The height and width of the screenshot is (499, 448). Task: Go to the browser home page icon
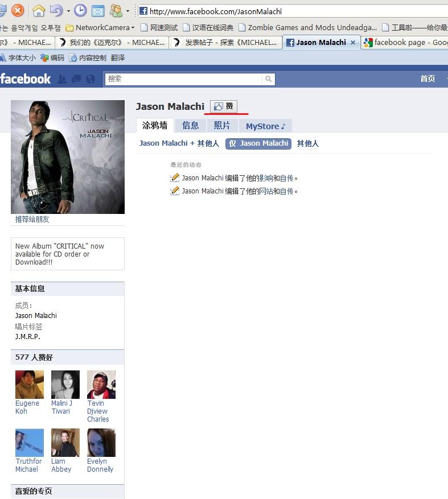39,11
